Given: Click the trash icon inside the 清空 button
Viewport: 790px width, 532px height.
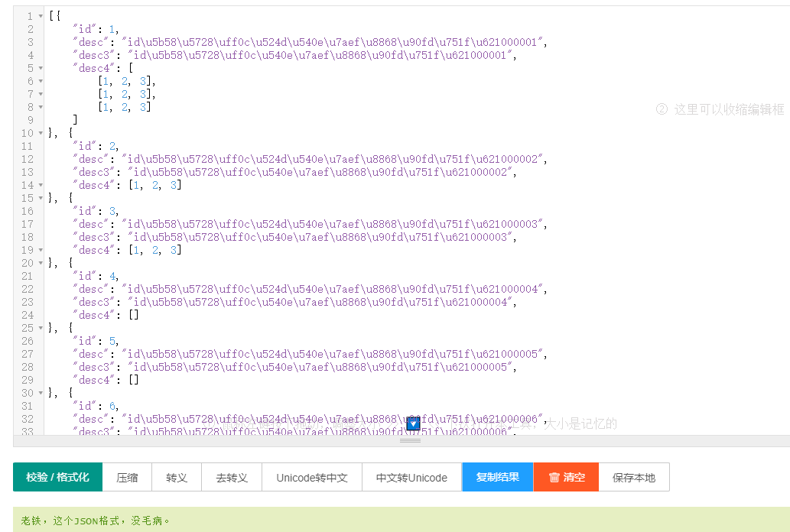Looking at the screenshot, I should click(x=554, y=477).
